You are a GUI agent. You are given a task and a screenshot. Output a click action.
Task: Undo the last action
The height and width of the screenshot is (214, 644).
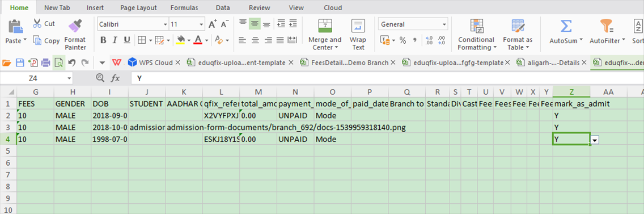(72, 62)
